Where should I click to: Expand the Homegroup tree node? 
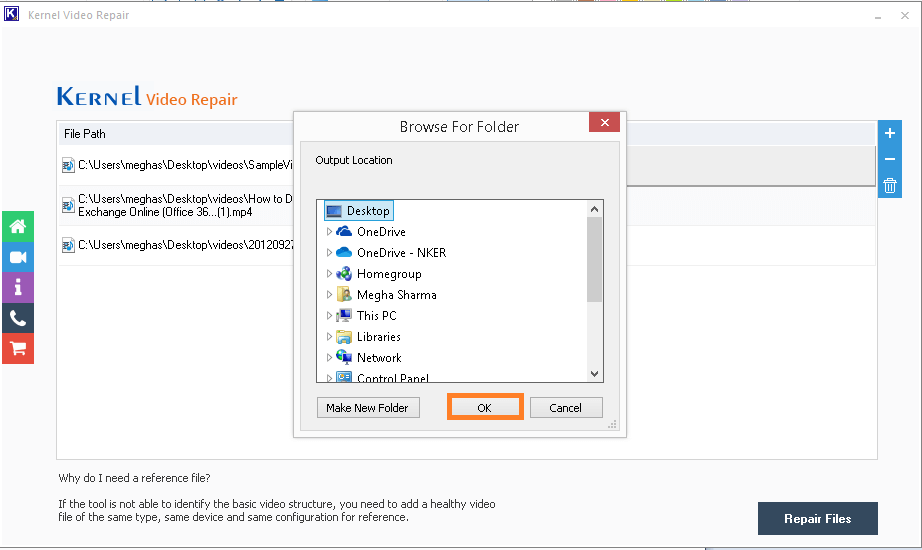[x=329, y=274]
